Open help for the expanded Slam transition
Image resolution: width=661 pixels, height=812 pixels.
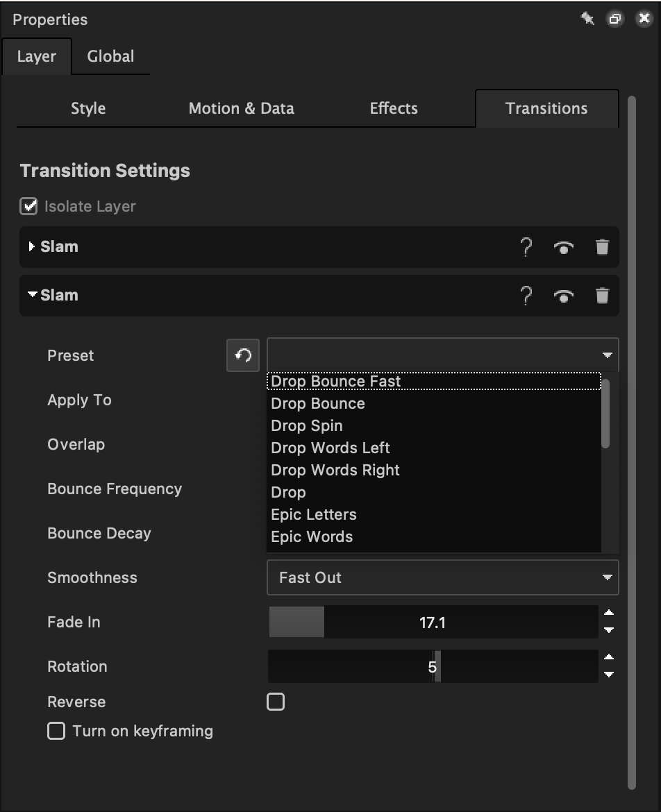coord(526,296)
